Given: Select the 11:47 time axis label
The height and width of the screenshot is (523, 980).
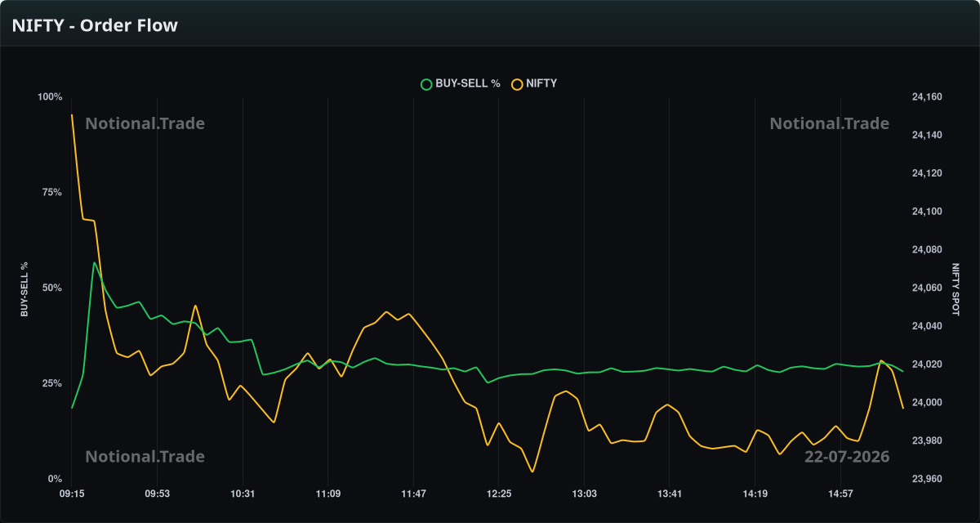Looking at the screenshot, I should (413, 494).
